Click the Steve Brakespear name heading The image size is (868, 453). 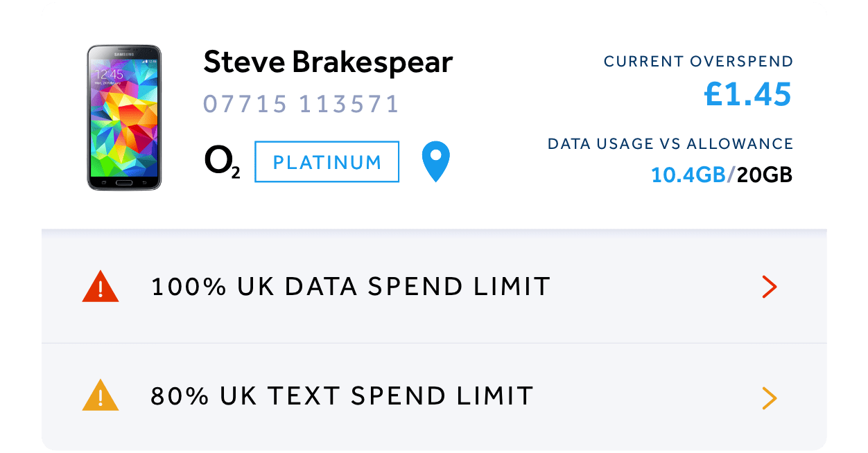click(328, 62)
